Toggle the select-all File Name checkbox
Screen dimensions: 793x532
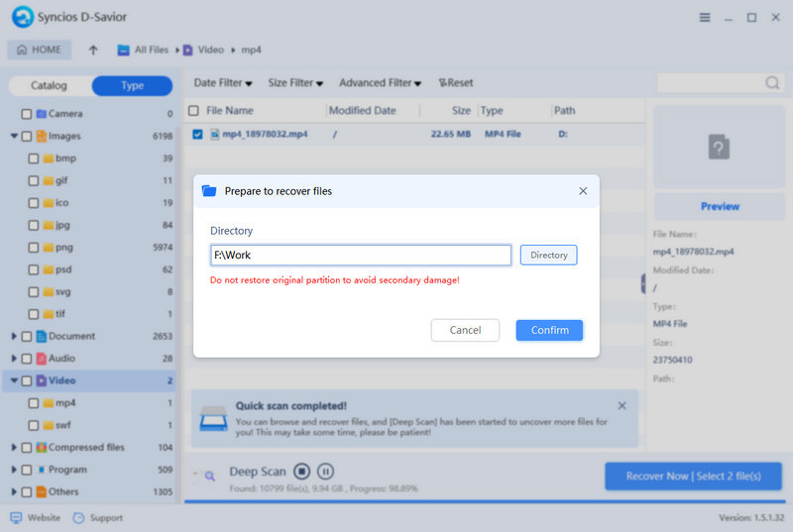(193, 111)
